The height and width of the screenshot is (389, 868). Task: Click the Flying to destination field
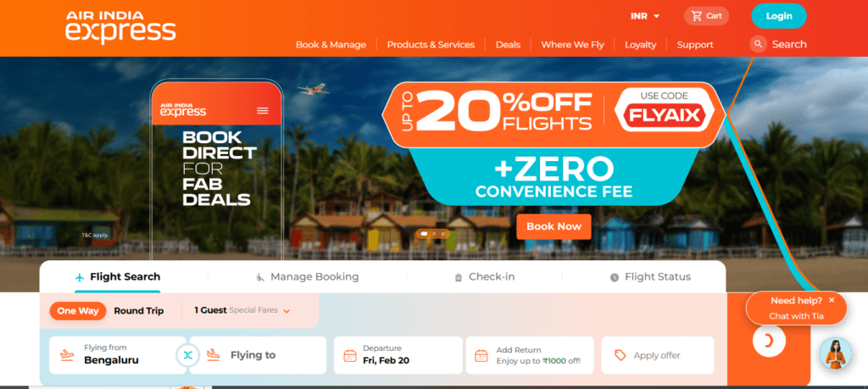pyautogui.click(x=258, y=355)
